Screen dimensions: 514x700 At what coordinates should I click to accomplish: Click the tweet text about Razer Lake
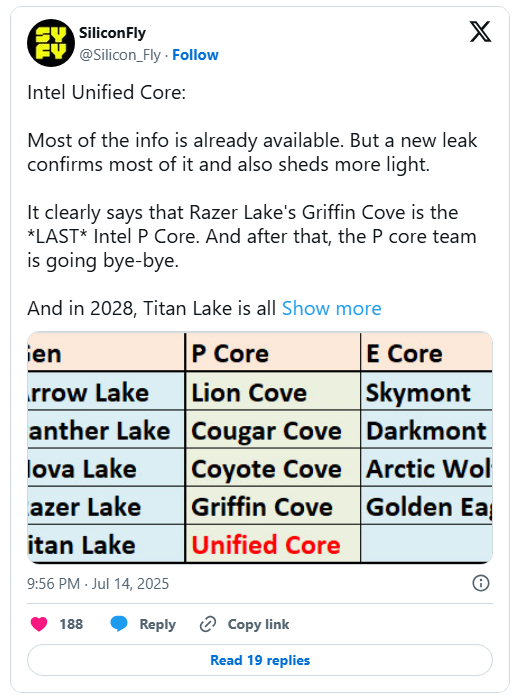tap(251, 237)
